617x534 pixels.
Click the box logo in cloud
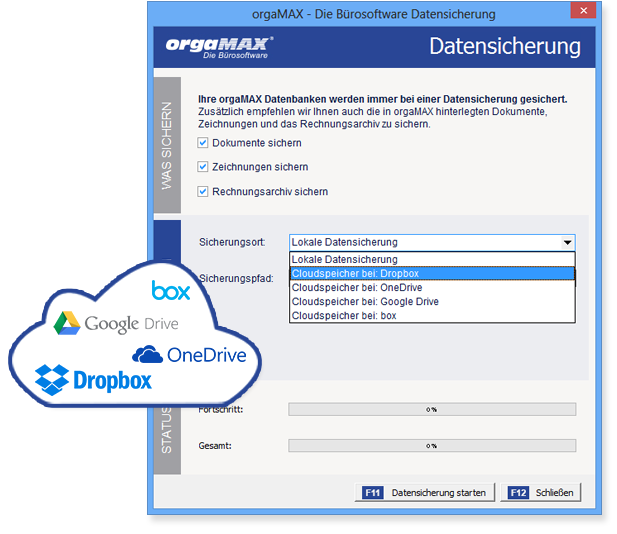pos(171,290)
